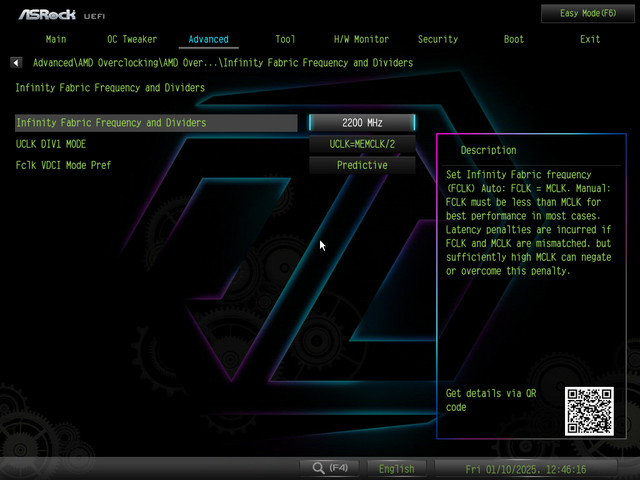Open the Exit tab
640x480 pixels.
pyautogui.click(x=590, y=39)
